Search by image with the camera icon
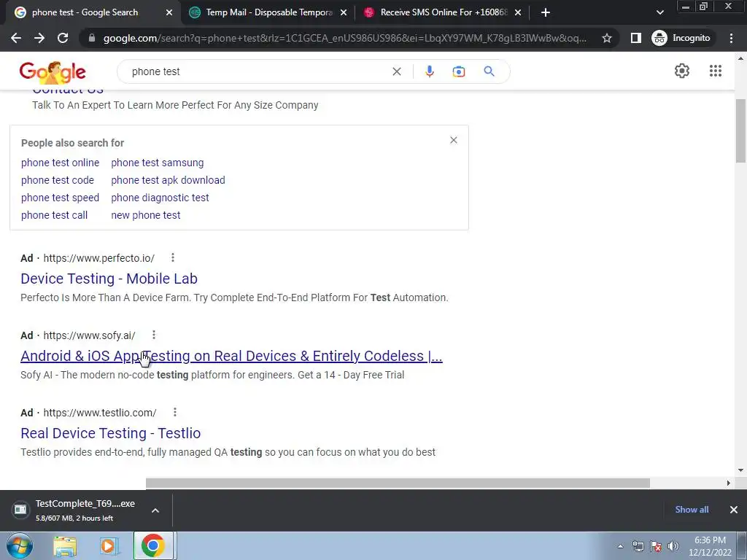The image size is (747, 560). click(459, 71)
